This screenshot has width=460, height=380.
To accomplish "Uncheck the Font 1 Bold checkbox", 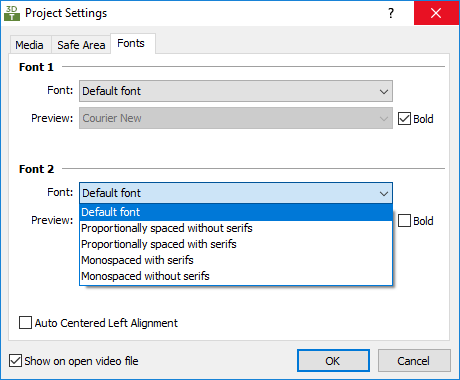I will 404,119.
